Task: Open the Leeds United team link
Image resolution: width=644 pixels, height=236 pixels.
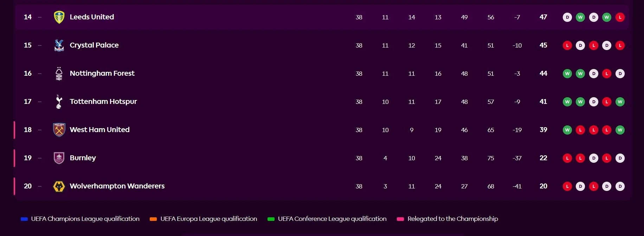Action: (92, 17)
